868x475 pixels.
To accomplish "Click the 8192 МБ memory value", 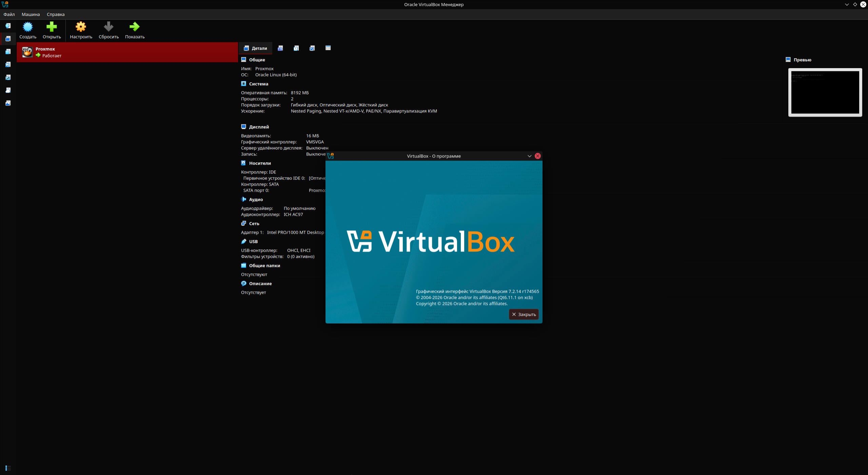I will point(300,92).
